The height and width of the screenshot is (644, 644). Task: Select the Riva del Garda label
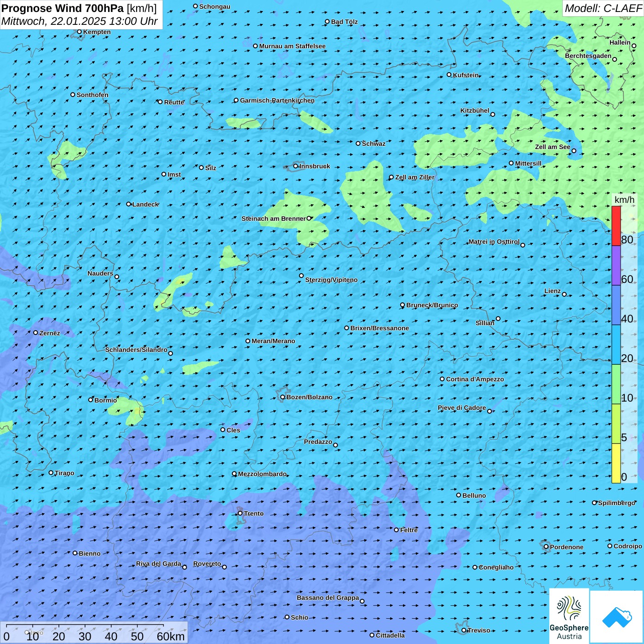(x=159, y=563)
